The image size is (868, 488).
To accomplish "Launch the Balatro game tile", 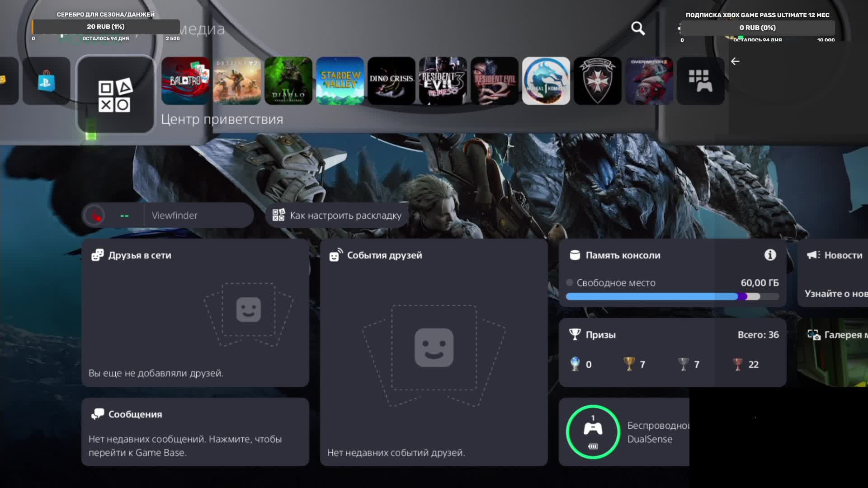I will [186, 81].
